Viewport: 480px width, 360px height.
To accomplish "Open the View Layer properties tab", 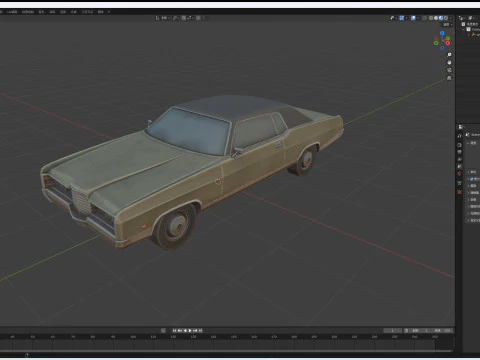I will [459, 159].
